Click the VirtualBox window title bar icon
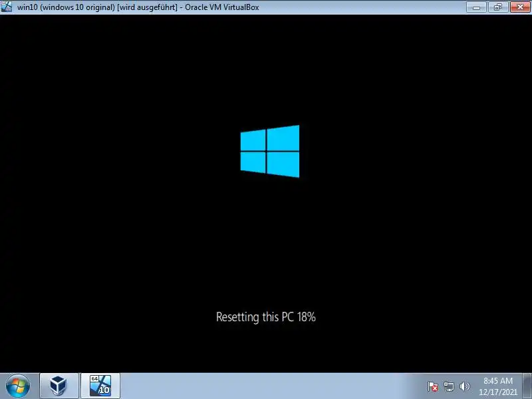Viewport: 532px width, 399px height. coord(7,7)
